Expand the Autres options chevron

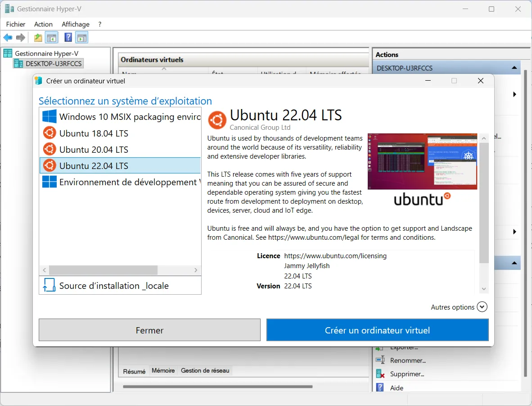(x=482, y=307)
